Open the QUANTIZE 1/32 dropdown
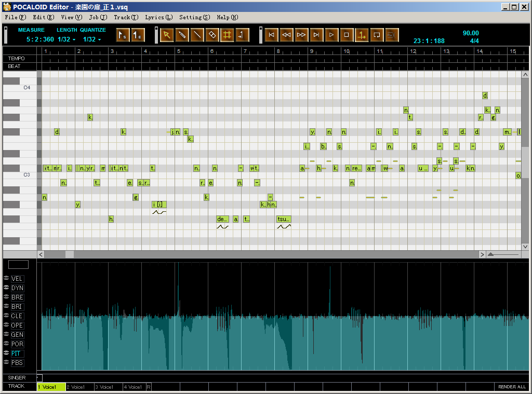 (x=92, y=39)
